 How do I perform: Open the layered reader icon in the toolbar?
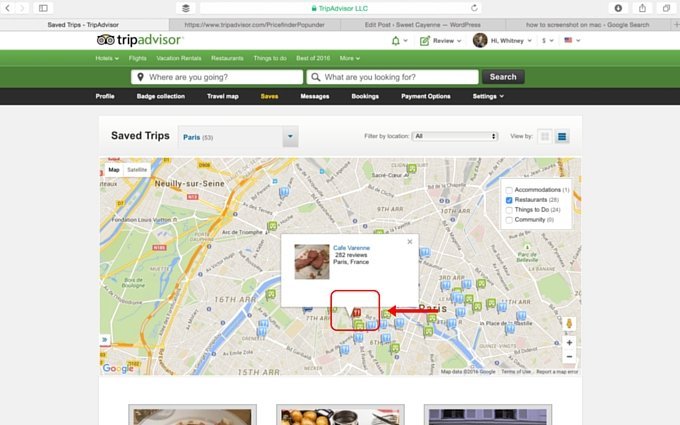pyautogui.click(x=186, y=8)
